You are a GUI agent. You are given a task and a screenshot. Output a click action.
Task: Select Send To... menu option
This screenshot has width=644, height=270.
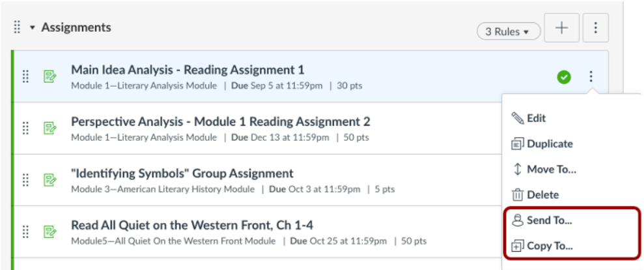[x=542, y=220]
